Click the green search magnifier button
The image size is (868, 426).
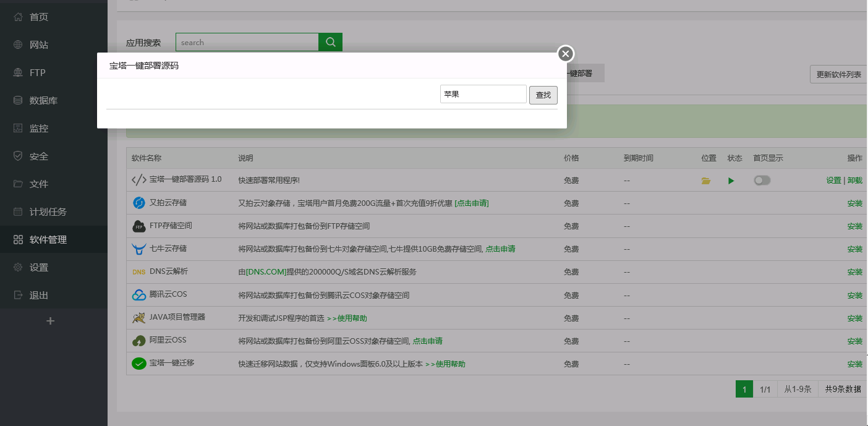pos(330,42)
